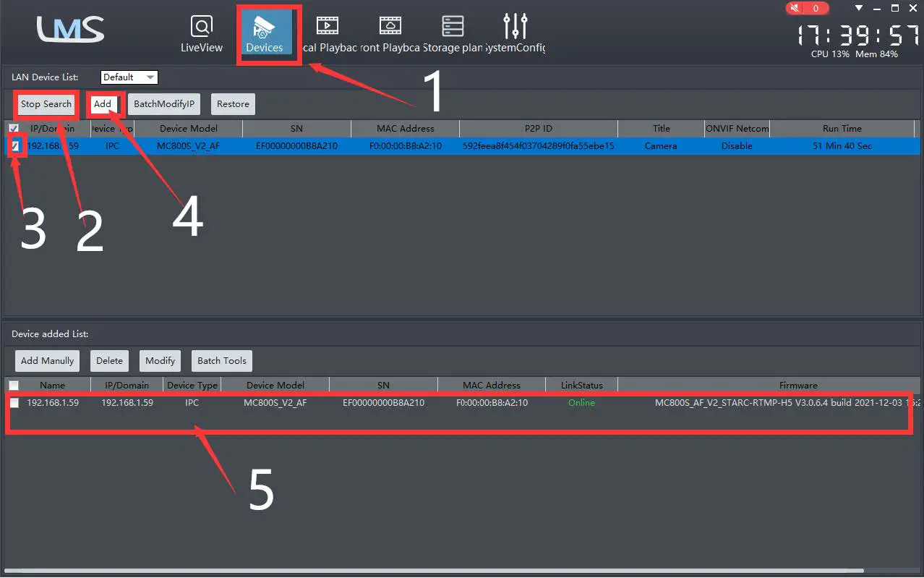The width and height of the screenshot is (924, 578).
Task: Sort added list by Device Type column
Action: pos(192,386)
